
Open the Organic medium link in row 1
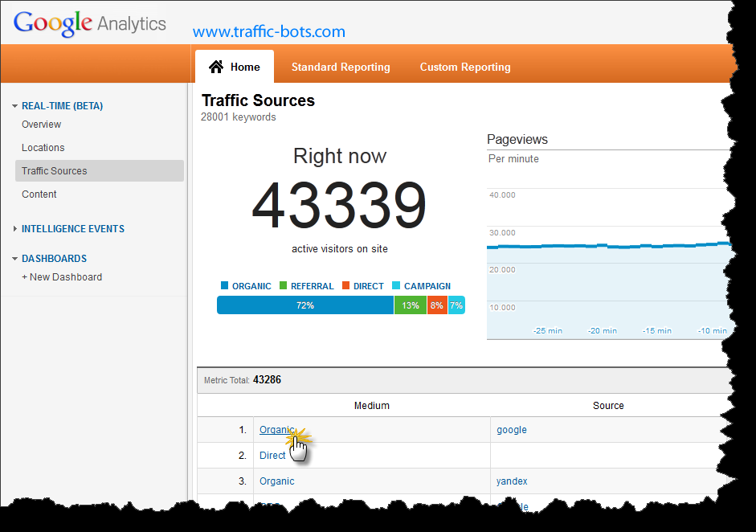pyautogui.click(x=276, y=430)
